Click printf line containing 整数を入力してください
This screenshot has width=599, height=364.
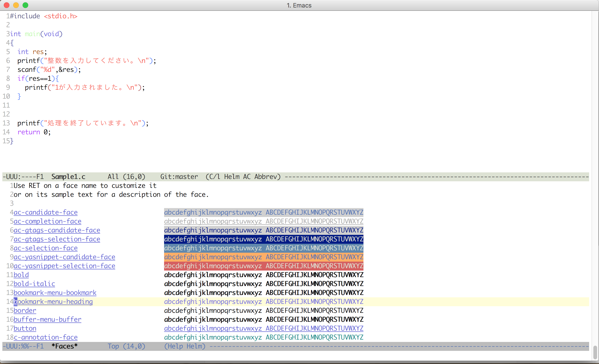(87, 60)
